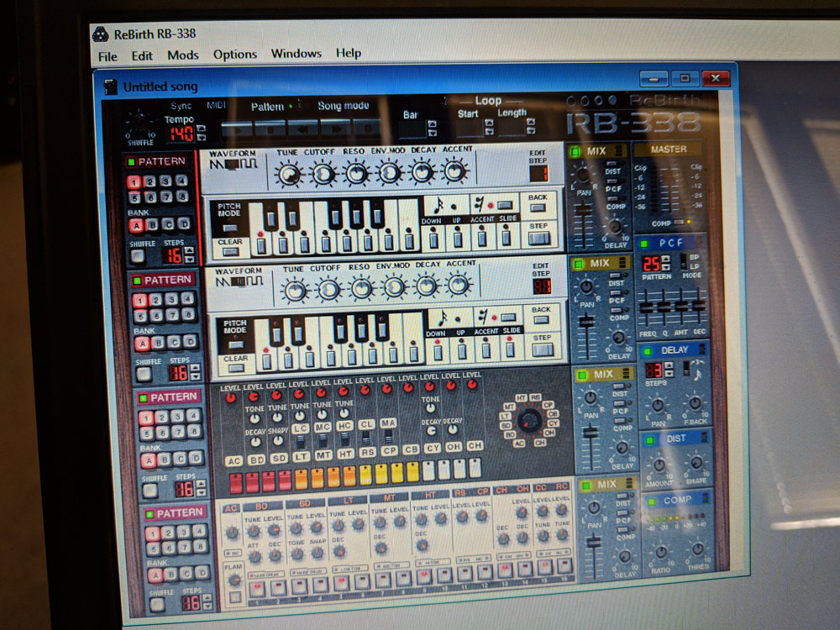Click the Dist Amount knob
The width and height of the screenshot is (840, 630).
pos(659,465)
